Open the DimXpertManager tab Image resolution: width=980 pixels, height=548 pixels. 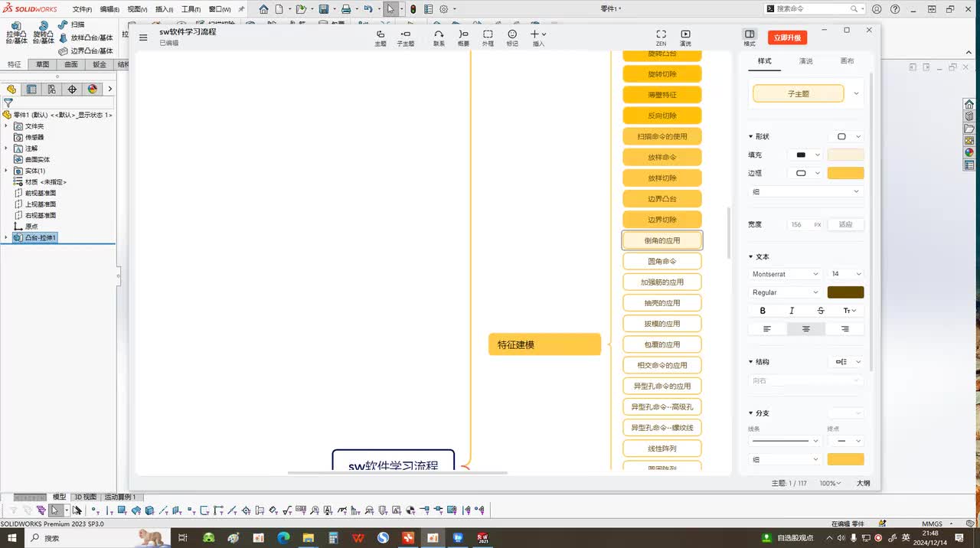pos(72,89)
